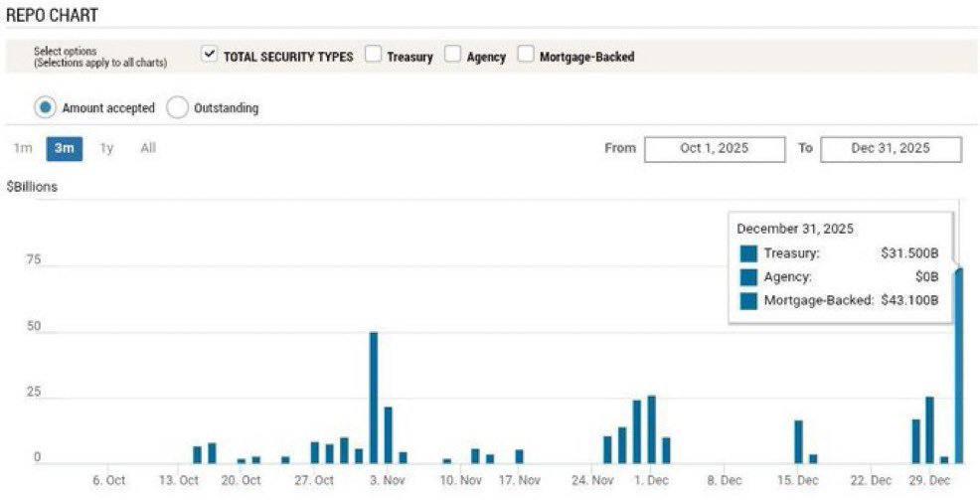Enable the Agency checkbox

pyautogui.click(x=452, y=55)
